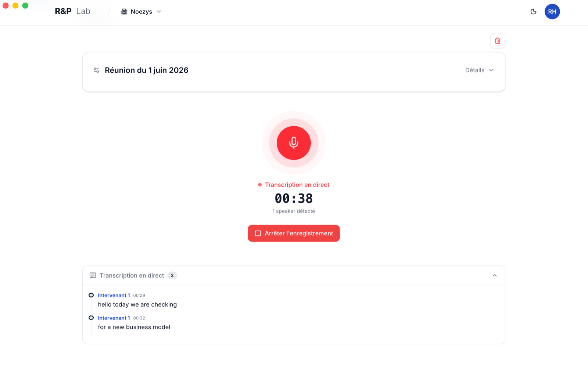Click Intervenant 1 label at 00:29

click(x=114, y=295)
